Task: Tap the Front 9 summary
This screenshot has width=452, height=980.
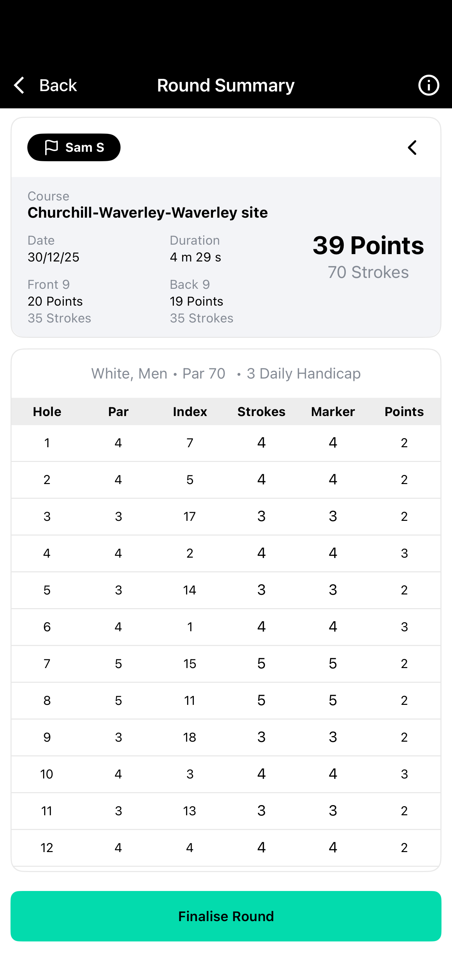Action: click(59, 301)
